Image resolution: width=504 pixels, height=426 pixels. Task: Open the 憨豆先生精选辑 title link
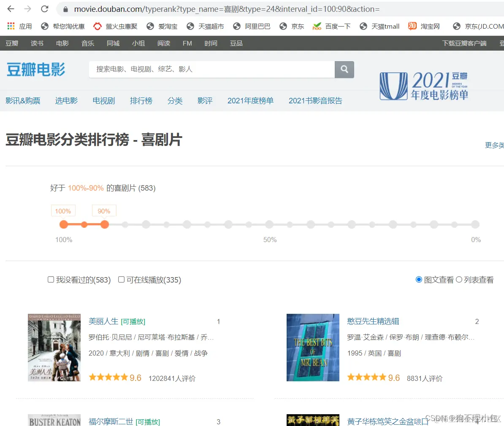373,321
